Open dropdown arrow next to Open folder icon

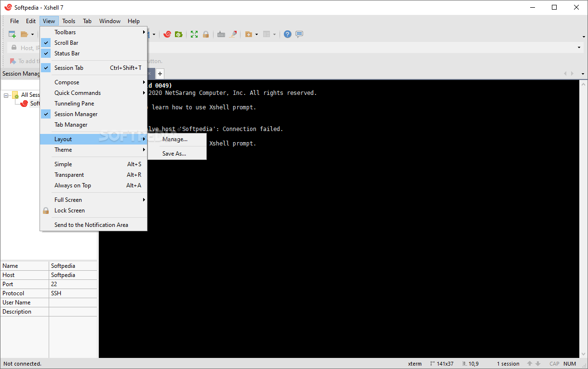32,34
